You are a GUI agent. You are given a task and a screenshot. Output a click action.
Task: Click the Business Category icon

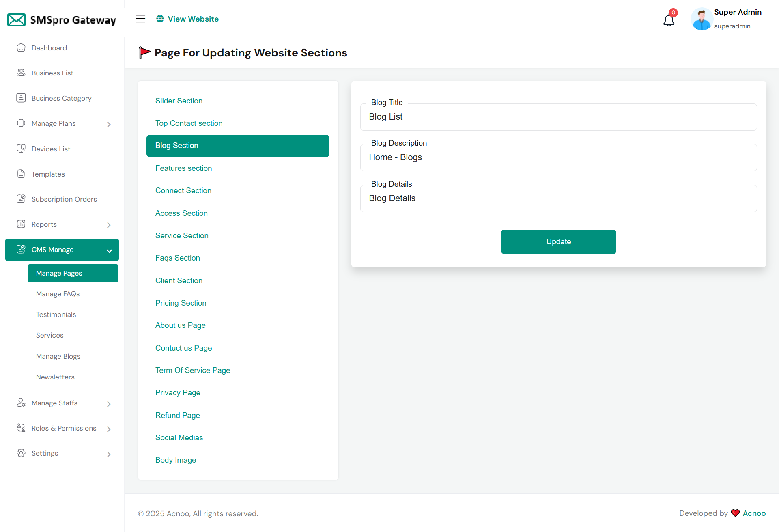(x=21, y=98)
